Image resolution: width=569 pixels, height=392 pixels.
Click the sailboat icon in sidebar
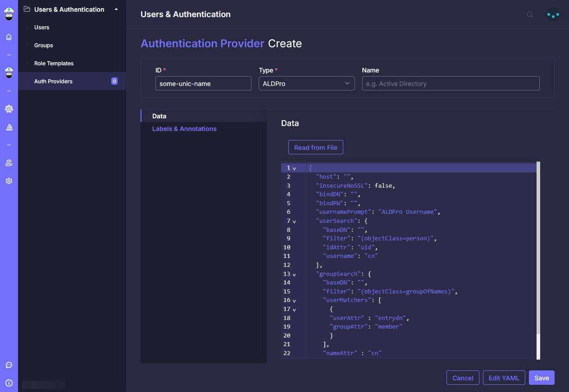tap(9, 127)
